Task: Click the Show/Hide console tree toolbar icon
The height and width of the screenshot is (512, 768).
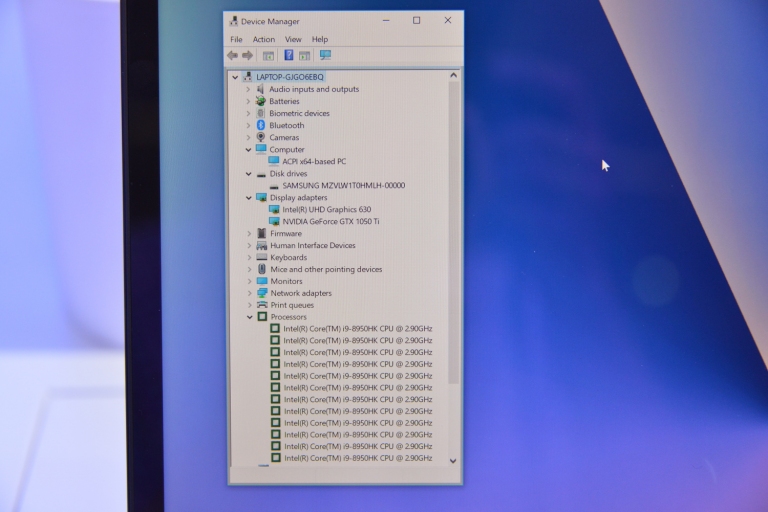Action: [268, 56]
